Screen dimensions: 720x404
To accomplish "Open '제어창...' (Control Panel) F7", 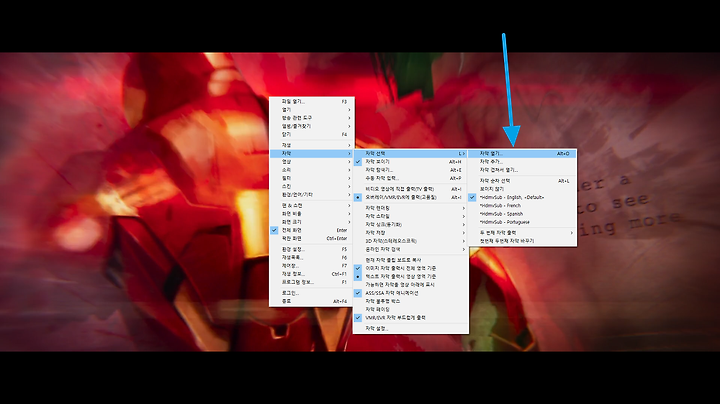I will pos(311,266).
